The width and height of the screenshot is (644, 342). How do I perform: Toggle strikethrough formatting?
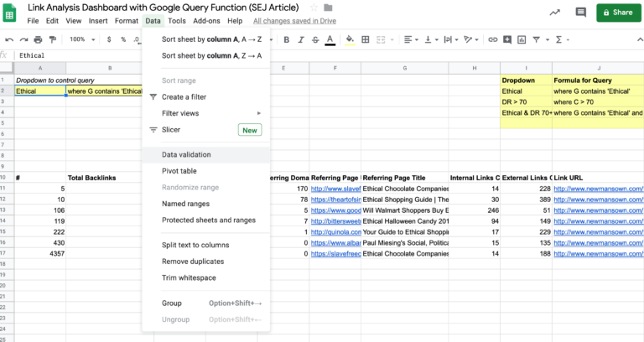(314, 39)
